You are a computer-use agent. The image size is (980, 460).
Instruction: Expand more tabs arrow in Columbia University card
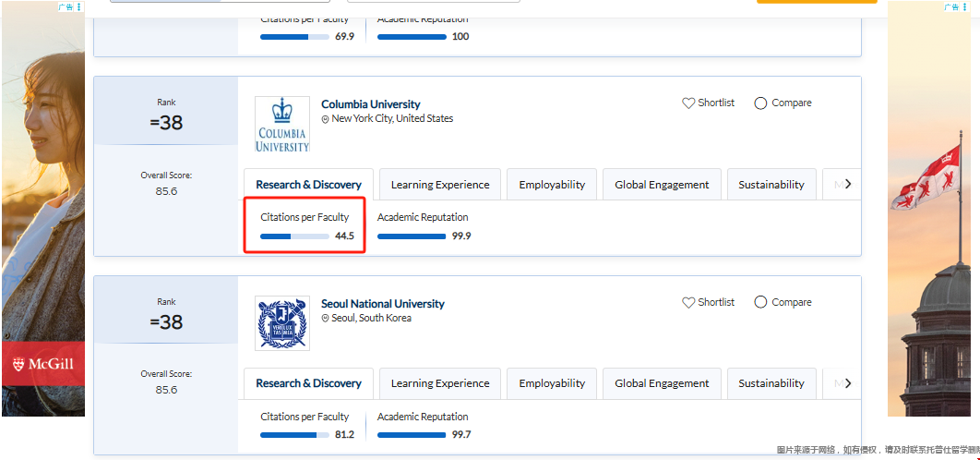click(x=848, y=184)
